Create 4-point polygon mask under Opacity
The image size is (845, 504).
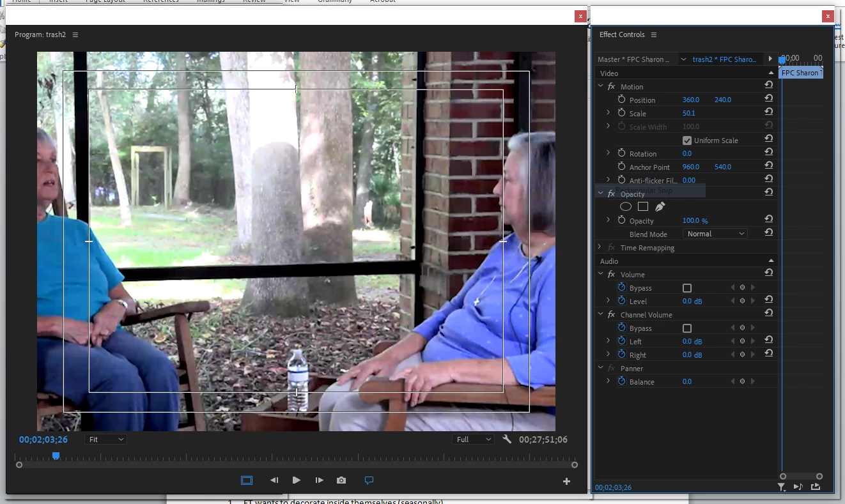(643, 206)
